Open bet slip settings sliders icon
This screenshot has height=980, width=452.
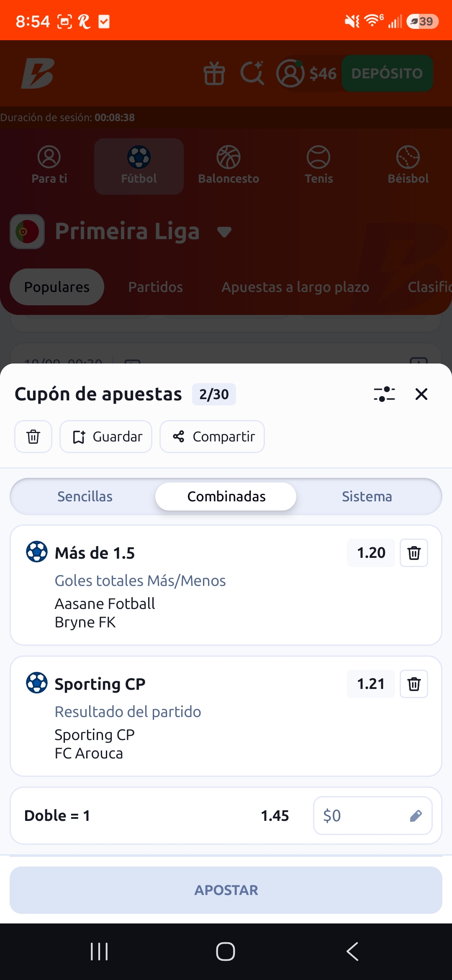click(384, 394)
